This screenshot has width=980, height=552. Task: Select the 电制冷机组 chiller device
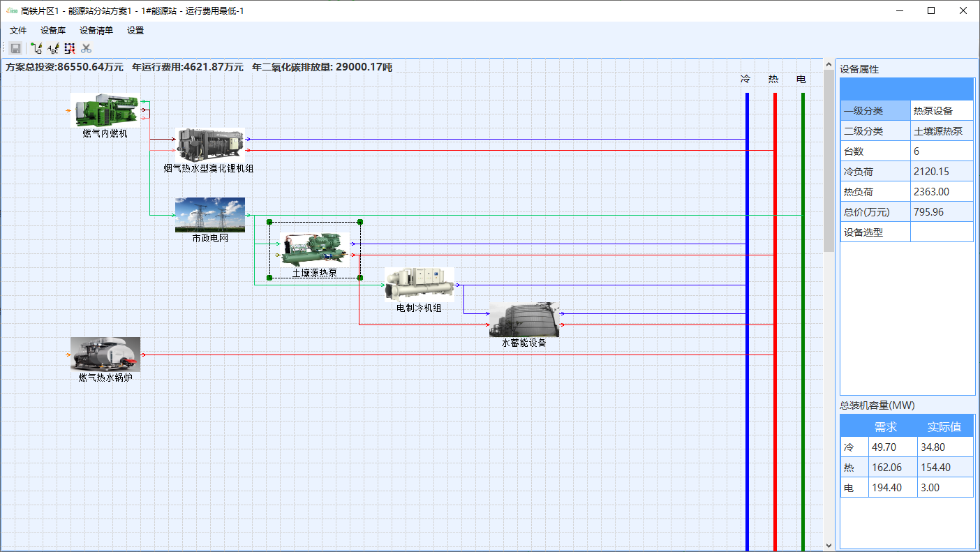tap(419, 284)
